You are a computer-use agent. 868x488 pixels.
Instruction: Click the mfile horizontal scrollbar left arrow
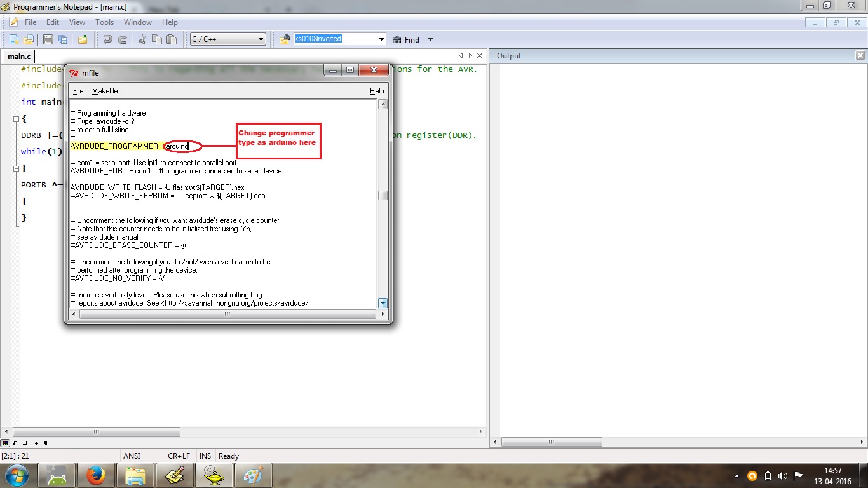tap(74, 314)
